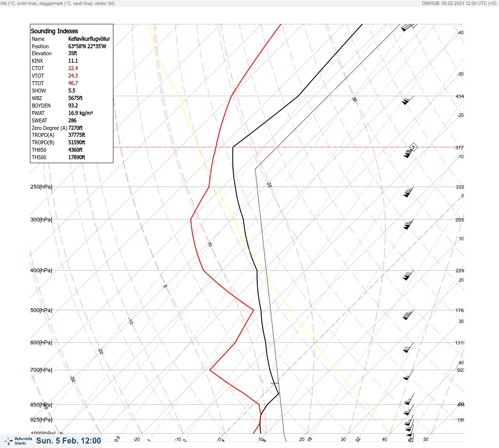The height and width of the screenshot is (448, 499).
Task: Click the bottom axis temperature label 50
Action: tap(426, 440)
